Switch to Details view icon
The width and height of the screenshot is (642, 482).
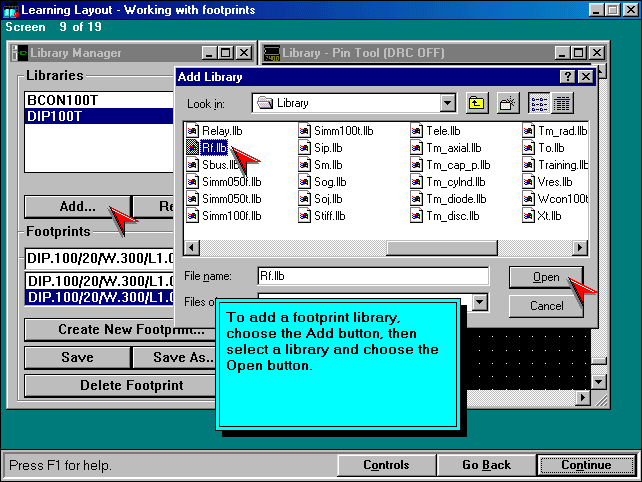(561, 102)
